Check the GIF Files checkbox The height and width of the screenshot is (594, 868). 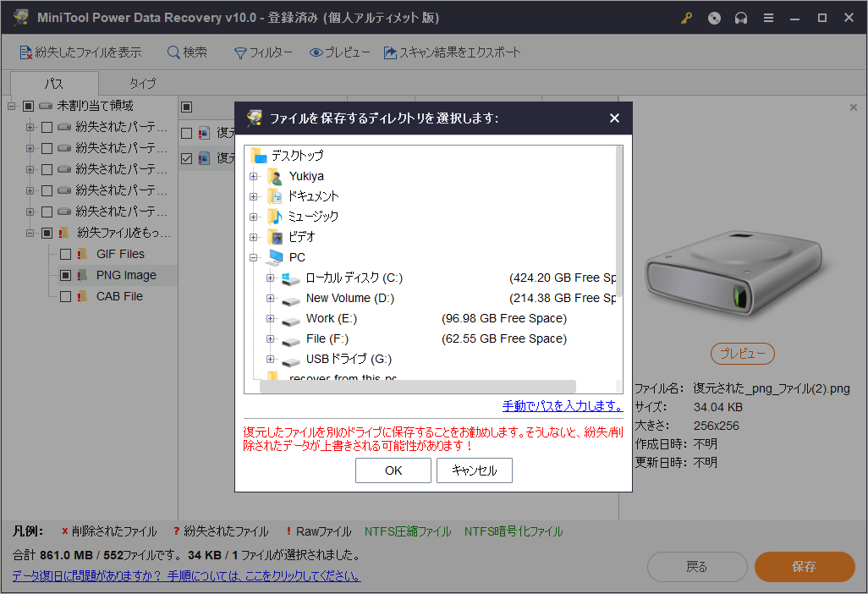coord(65,254)
